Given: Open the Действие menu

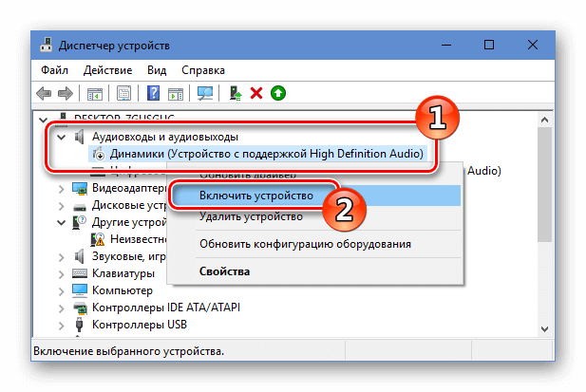Looking at the screenshot, I should pyautogui.click(x=107, y=70).
